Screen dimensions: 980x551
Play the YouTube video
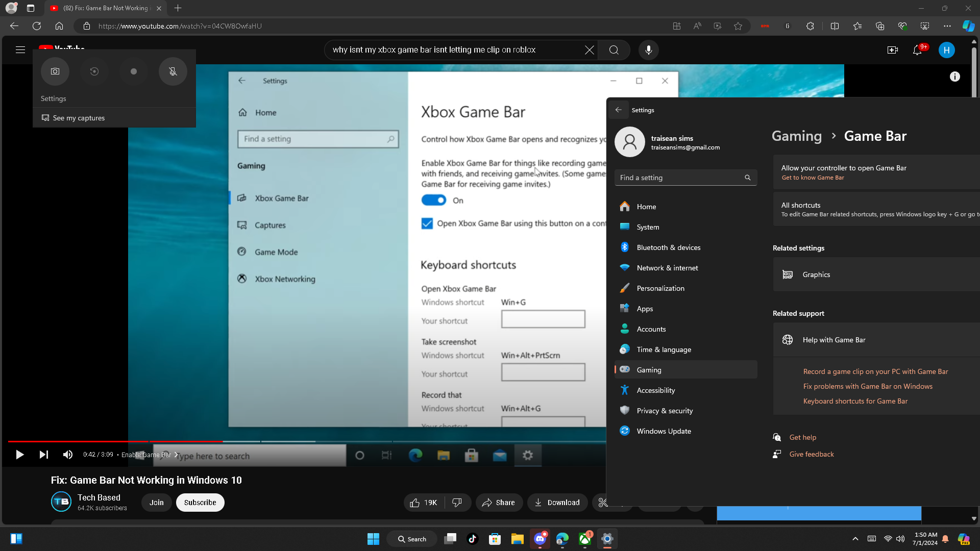pyautogui.click(x=20, y=455)
